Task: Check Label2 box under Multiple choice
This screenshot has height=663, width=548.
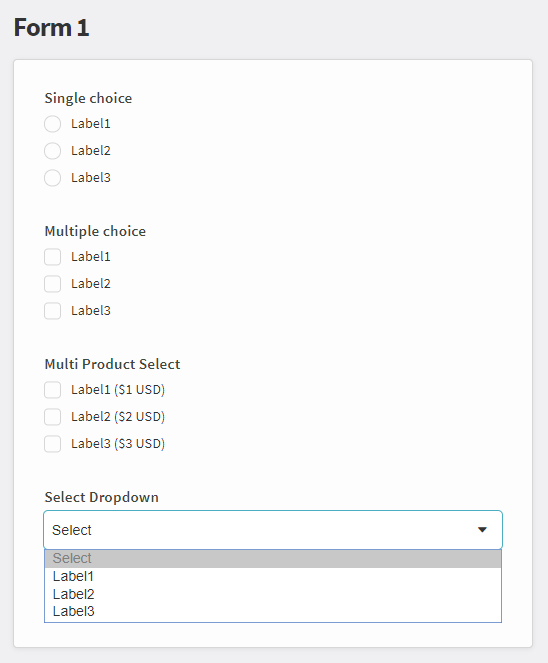Action: (52, 284)
